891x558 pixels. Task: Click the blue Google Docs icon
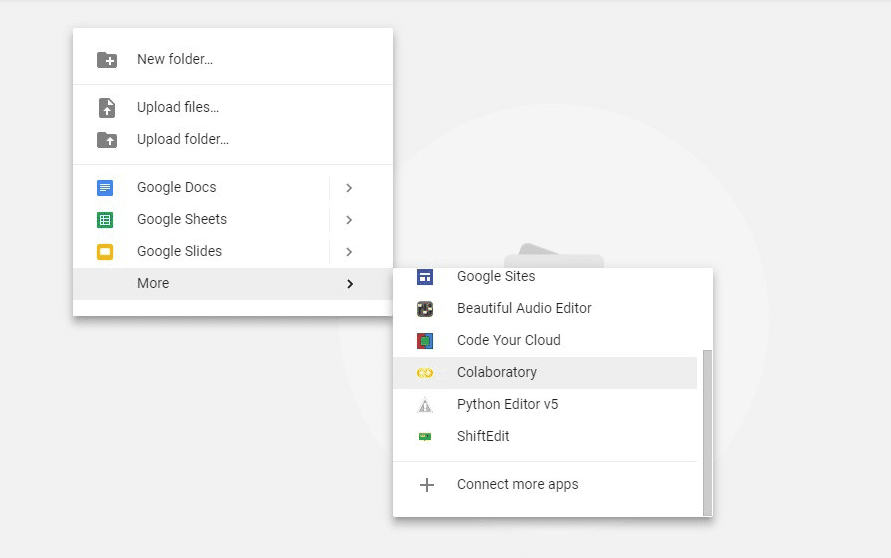105,188
